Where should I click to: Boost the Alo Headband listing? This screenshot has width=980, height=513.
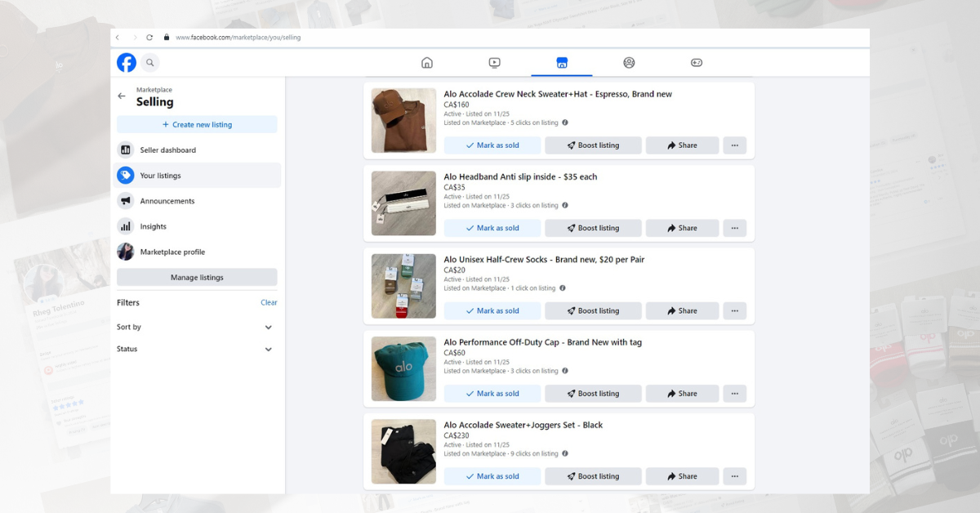(x=593, y=228)
